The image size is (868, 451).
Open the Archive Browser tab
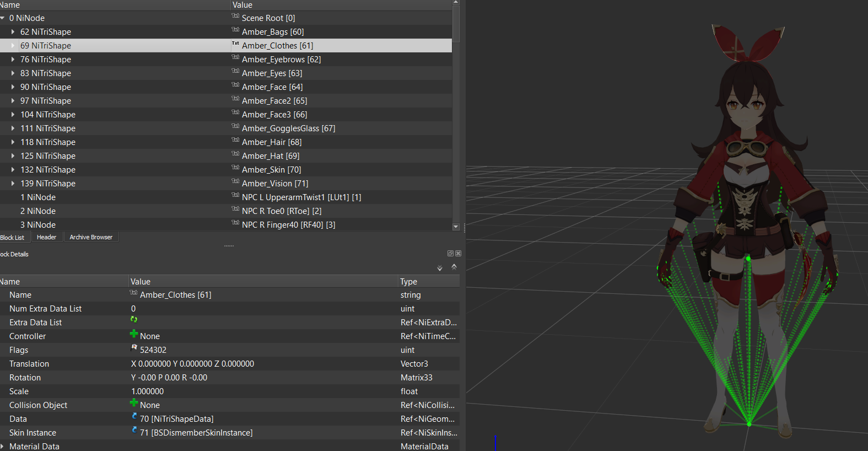tap(91, 237)
